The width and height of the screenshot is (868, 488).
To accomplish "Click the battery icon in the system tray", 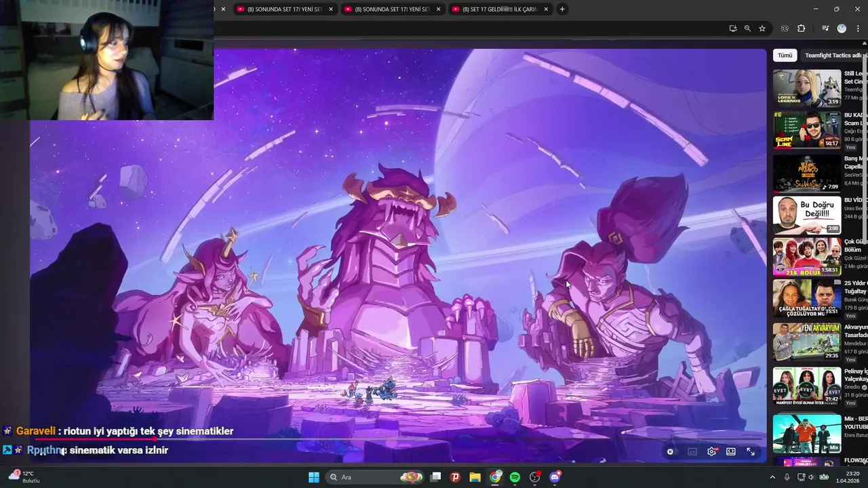I will pyautogui.click(x=824, y=477).
